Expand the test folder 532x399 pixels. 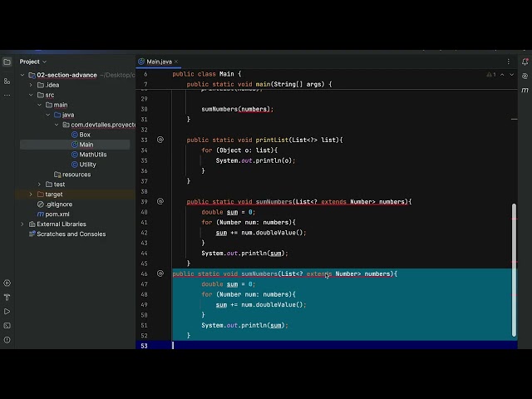[x=39, y=185]
